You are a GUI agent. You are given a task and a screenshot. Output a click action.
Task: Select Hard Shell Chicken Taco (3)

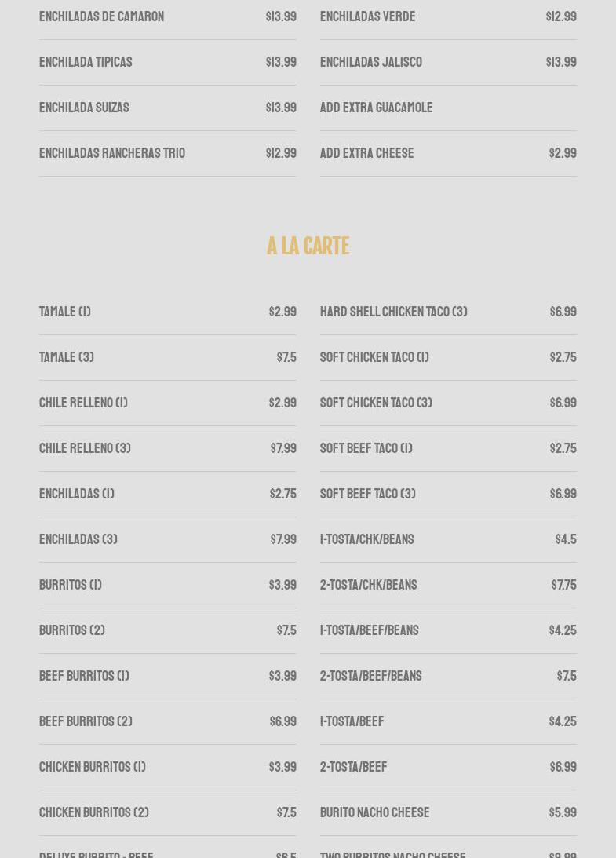[x=393, y=312]
